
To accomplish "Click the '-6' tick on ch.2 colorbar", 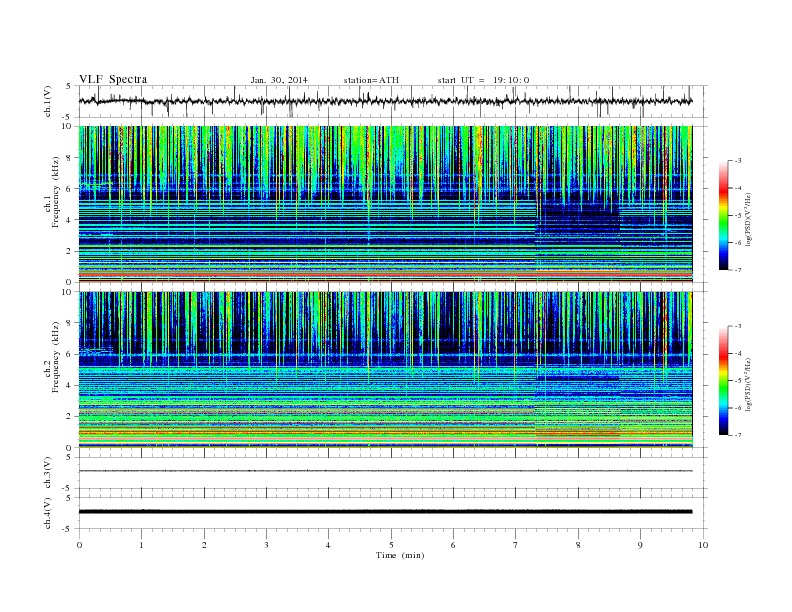I will coord(738,408).
